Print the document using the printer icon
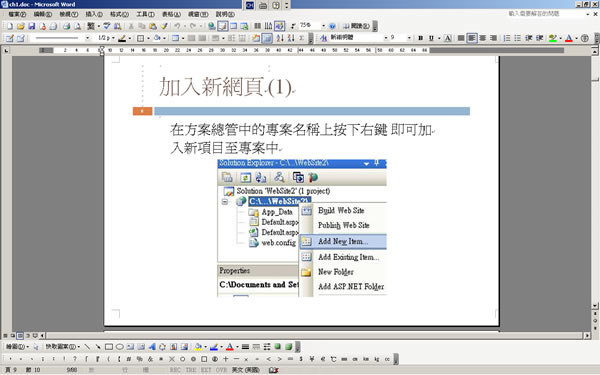 [x=66, y=26]
